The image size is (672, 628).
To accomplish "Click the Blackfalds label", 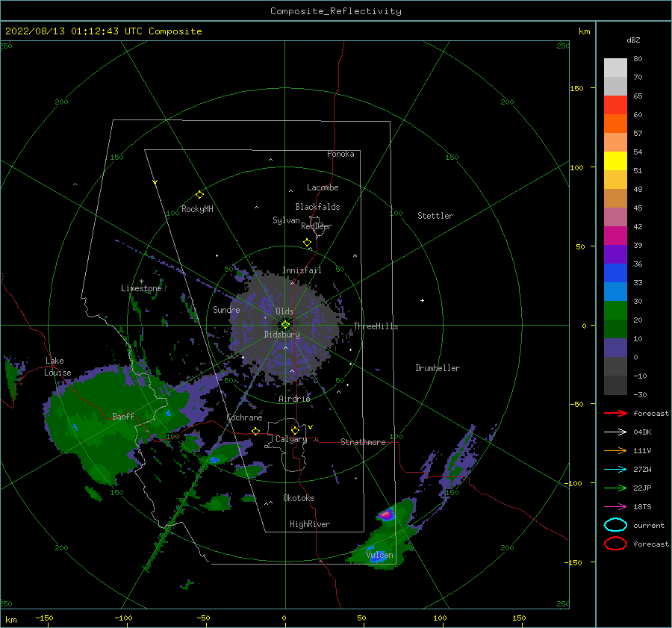I will coord(317,207).
